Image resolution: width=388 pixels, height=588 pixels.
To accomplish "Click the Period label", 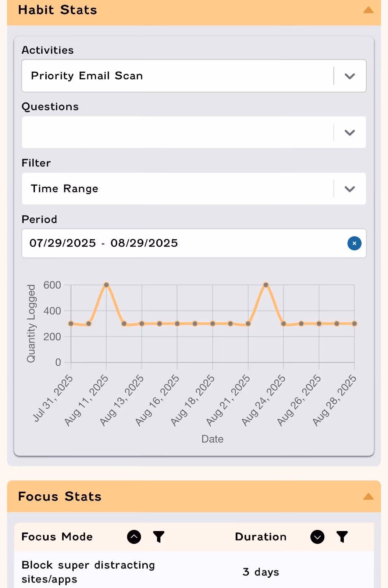I will click(39, 219).
